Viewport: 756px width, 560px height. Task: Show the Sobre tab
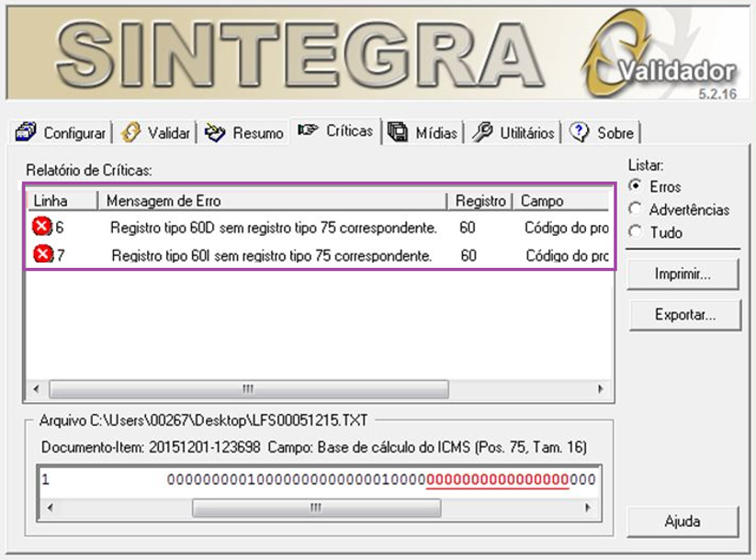coord(602,132)
